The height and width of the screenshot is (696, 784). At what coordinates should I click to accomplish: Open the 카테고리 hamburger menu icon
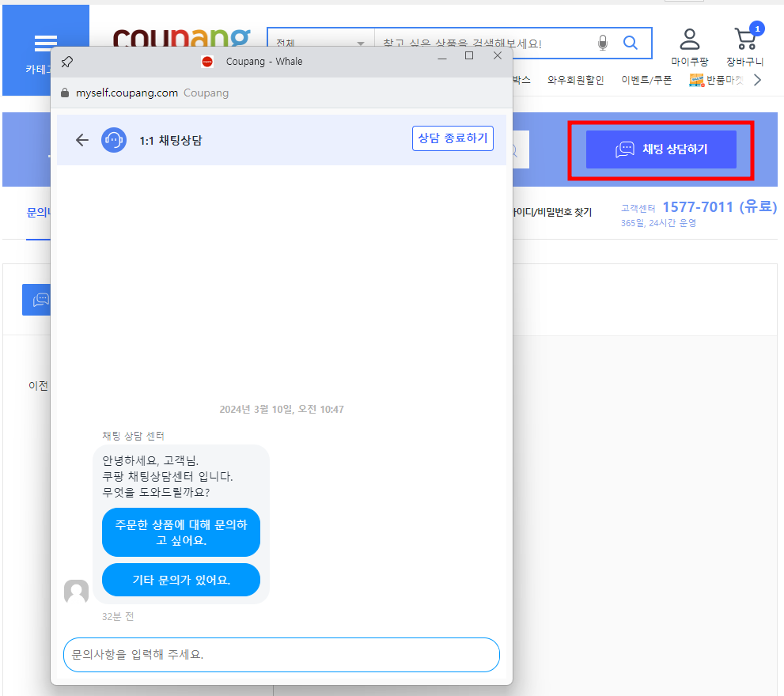[x=45, y=42]
